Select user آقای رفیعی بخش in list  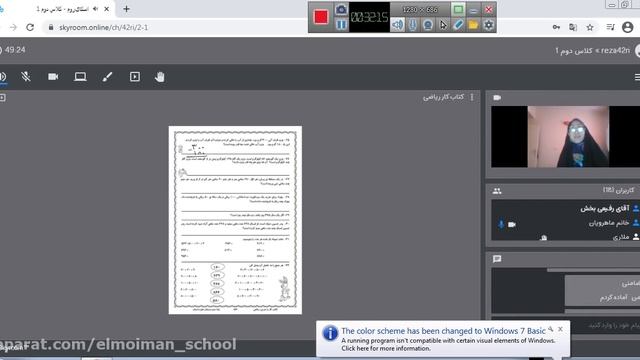coord(605,209)
